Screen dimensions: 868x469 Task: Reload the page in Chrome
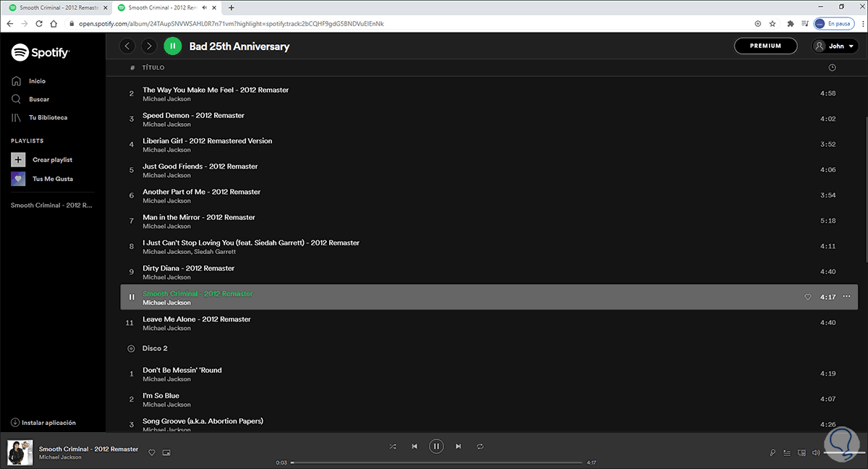tap(38, 24)
